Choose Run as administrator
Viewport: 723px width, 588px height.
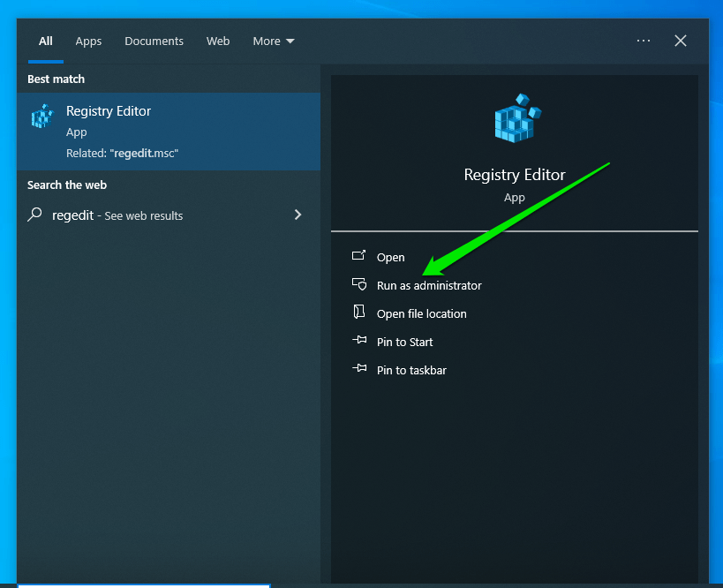click(x=429, y=285)
